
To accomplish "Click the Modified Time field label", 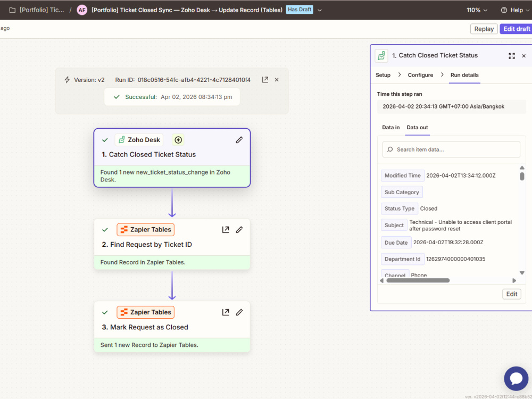I will pos(402,176).
